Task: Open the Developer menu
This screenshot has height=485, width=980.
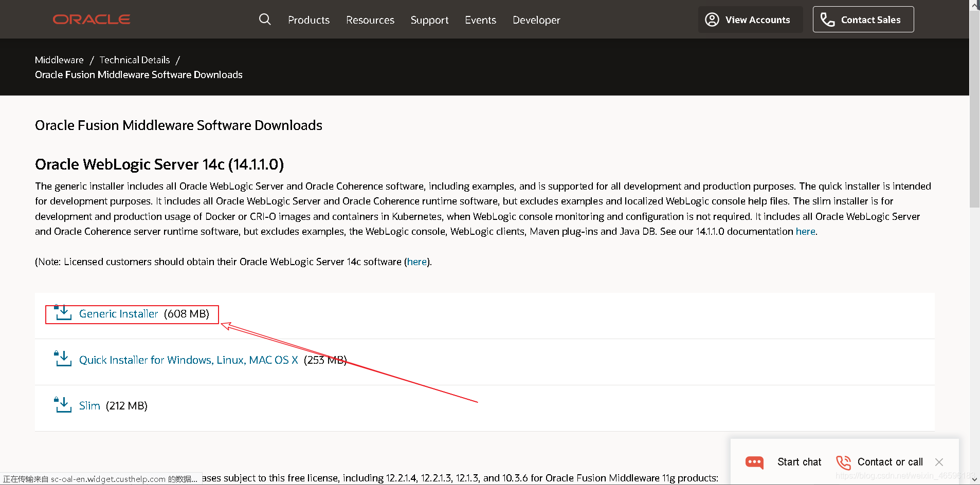Action: click(x=536, y=20)
